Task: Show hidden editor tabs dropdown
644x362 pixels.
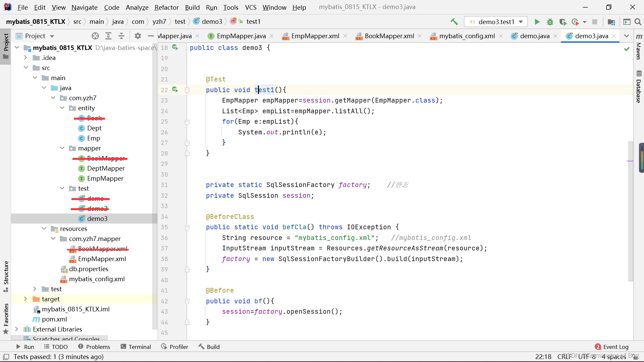Action: (x=627, y=36)
